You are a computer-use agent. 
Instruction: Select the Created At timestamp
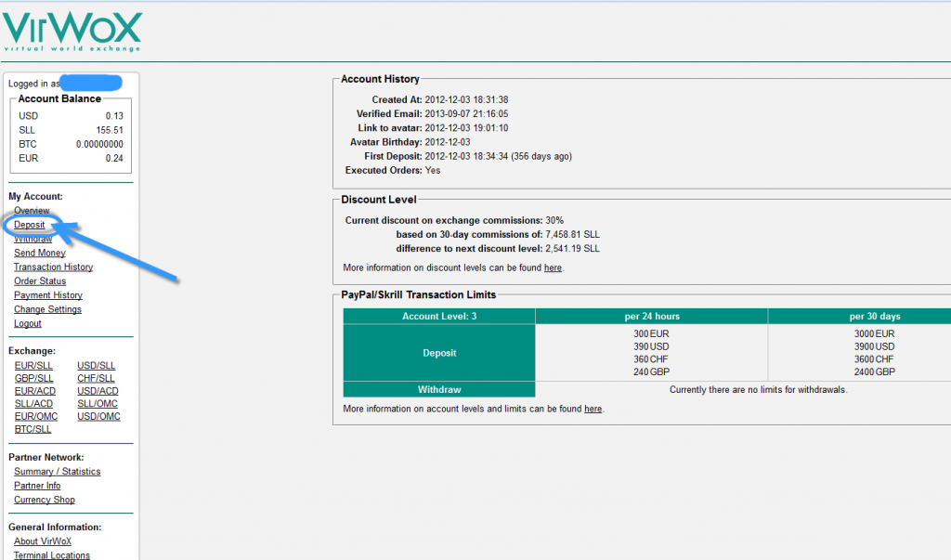click(466, 99)
